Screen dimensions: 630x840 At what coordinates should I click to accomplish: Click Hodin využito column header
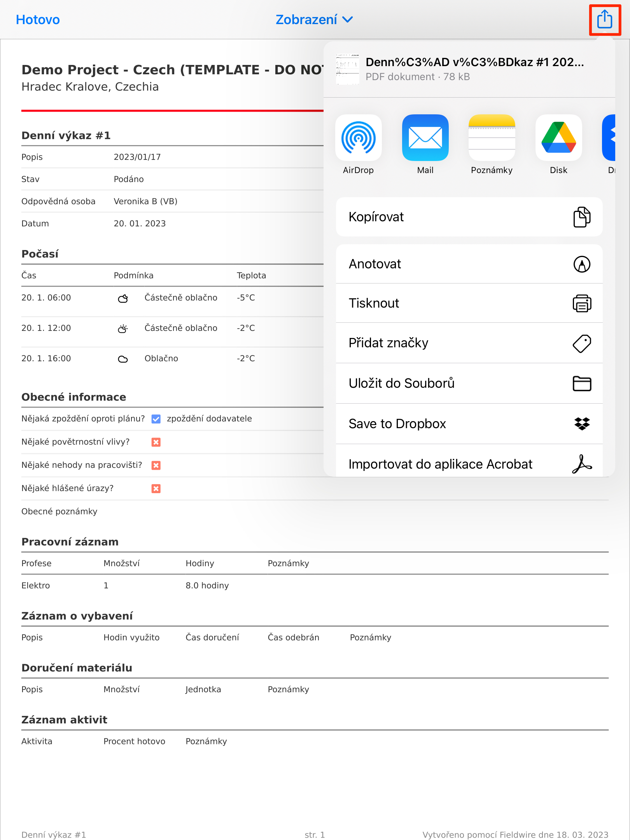[131, 637]
